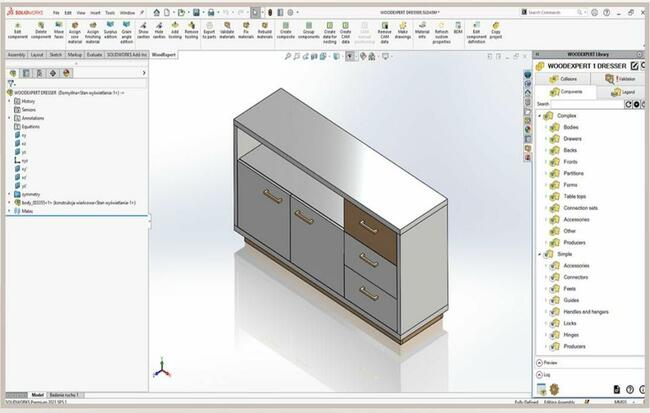
Task: Click the Edit component ribbon icon
Action: (18, 31)
